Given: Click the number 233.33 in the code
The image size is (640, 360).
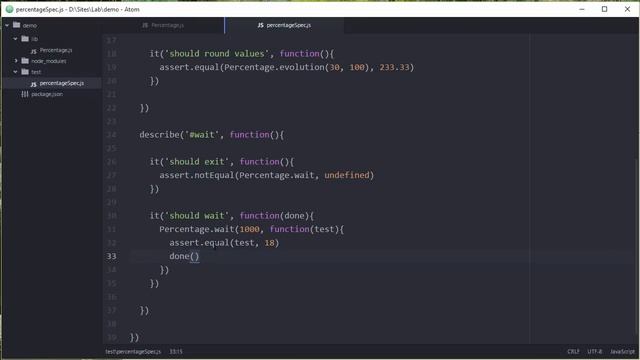Looking at the screenshot, I should coord(394,67).
